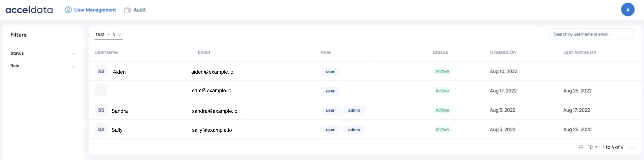
Task: Switch to the Audit tab
Action: pos(139,10)
